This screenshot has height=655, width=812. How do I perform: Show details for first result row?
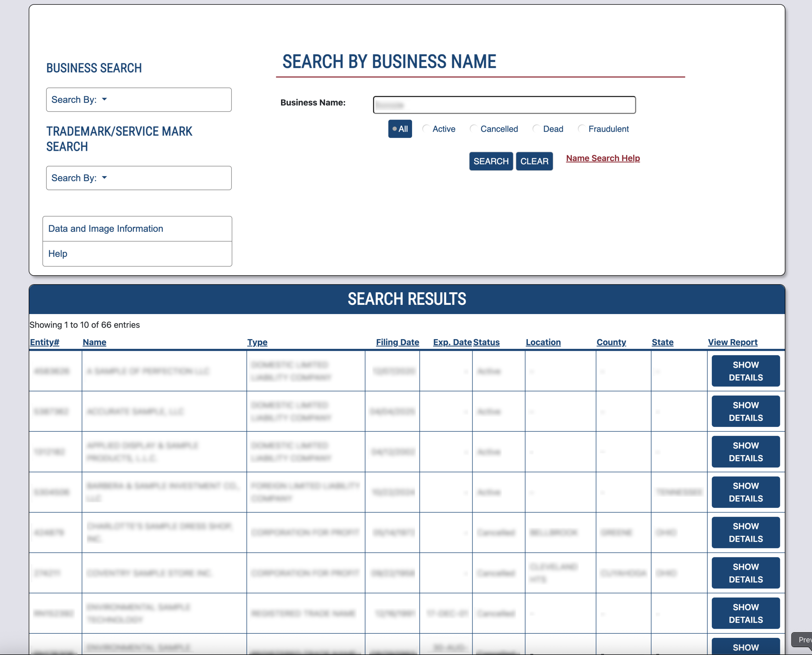coord(745,371)
